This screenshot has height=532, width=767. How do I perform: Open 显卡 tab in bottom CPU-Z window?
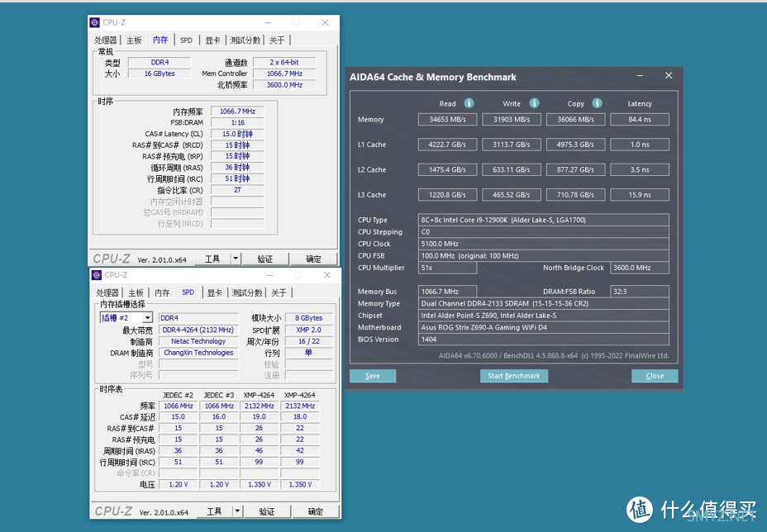(215, 293)
